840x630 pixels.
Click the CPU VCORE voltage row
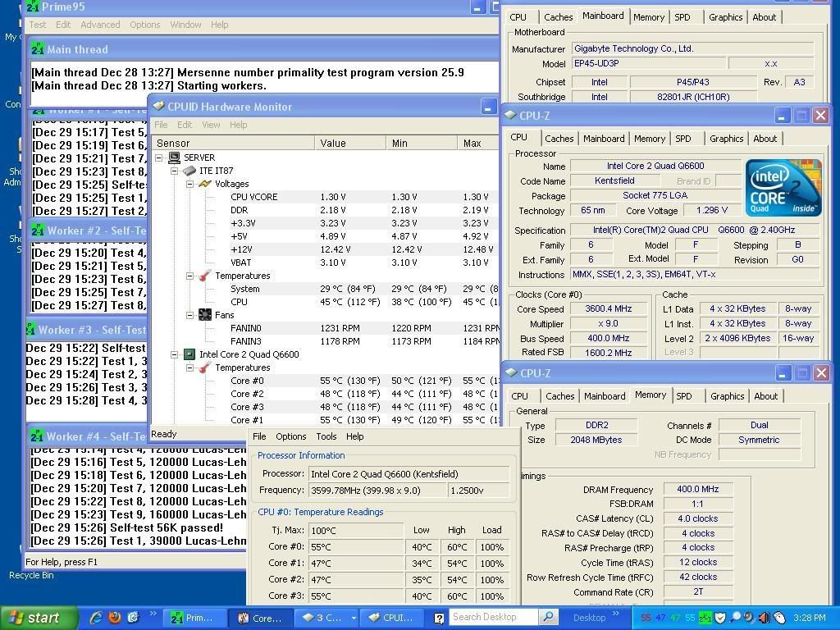326,197
